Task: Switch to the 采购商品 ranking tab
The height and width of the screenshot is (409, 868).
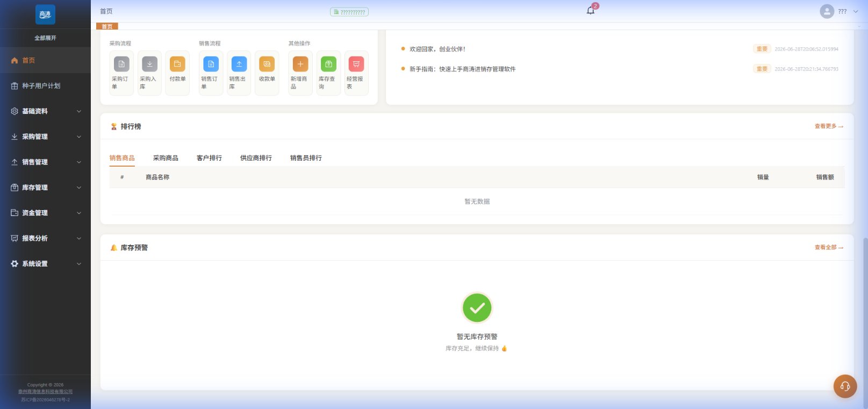Action: pos(166,158)
